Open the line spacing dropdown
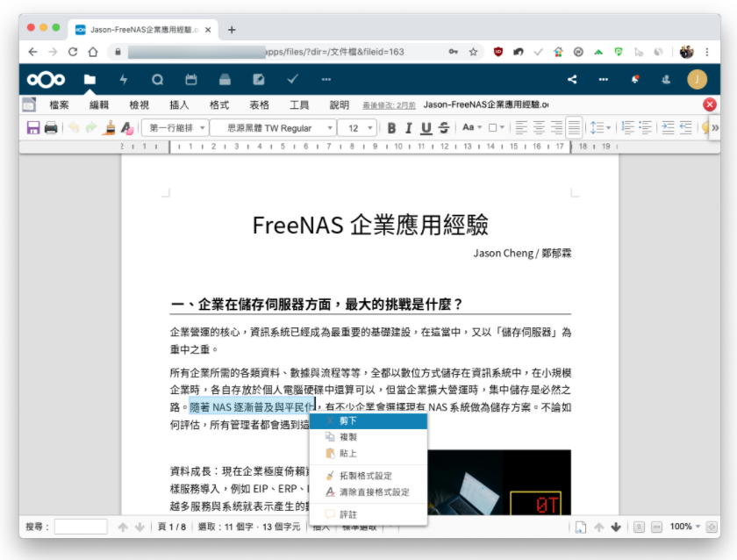737x560 pixels. tap(600, 127)
